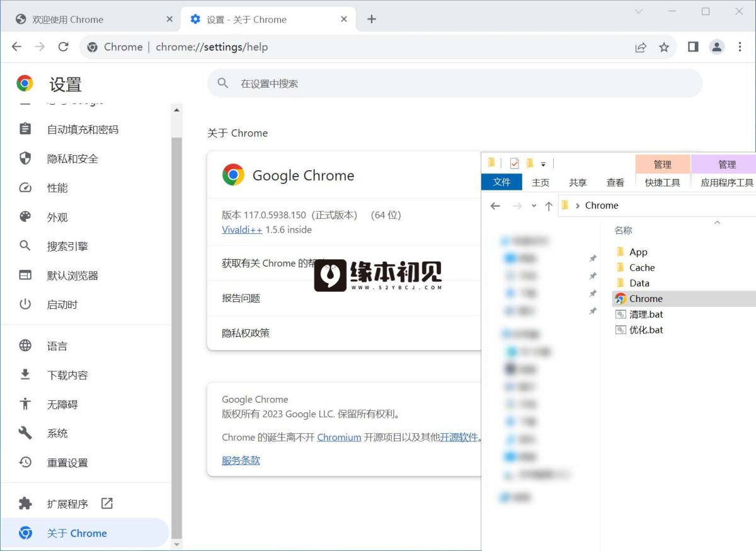Screen dimensions: 756x551
Task: Open the Explorer quick access toolbar dropdown
Action: click(x=543, y=165)
